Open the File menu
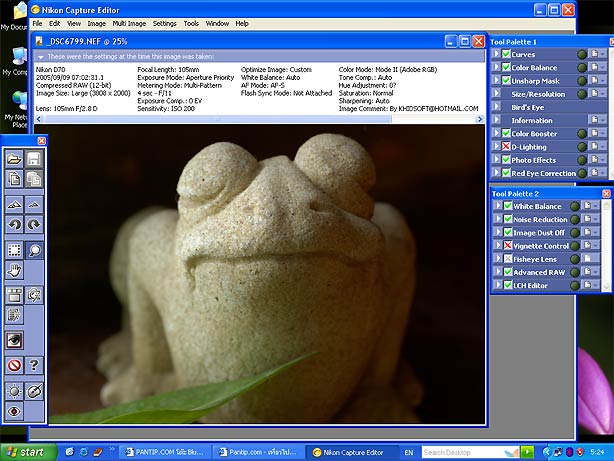614x461 pixels. [37, 24]
